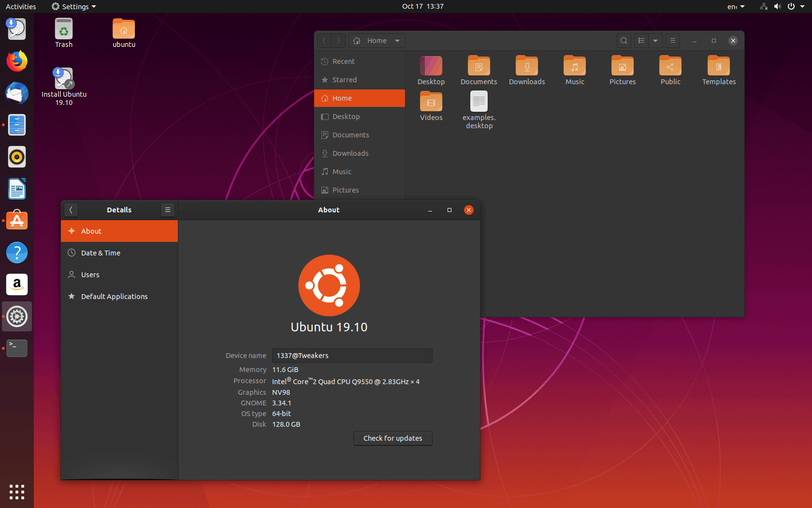The width and height of the screenshot is (812, 508).
Task: Click the back navigation arrow in file manager
Action: coord(324,41)
